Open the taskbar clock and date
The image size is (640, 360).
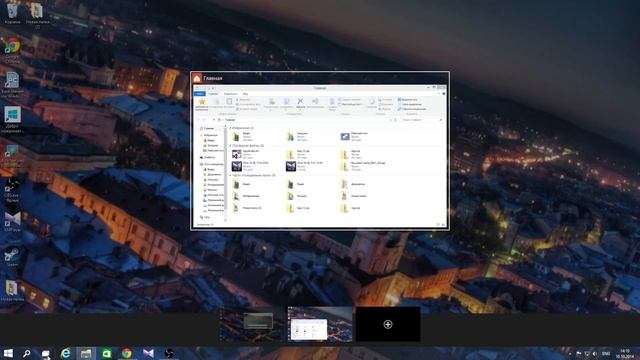pyautogui.click(x=625, y=353)
